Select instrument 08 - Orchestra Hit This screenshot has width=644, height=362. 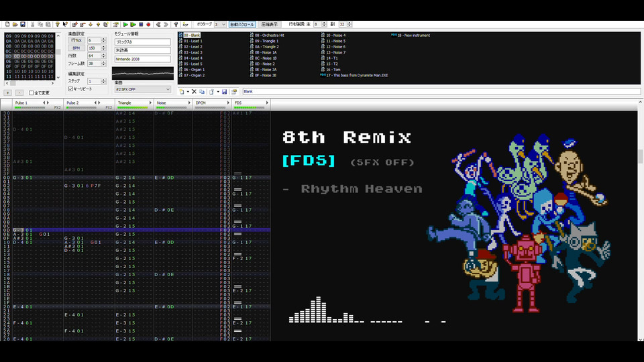point(269,36)
